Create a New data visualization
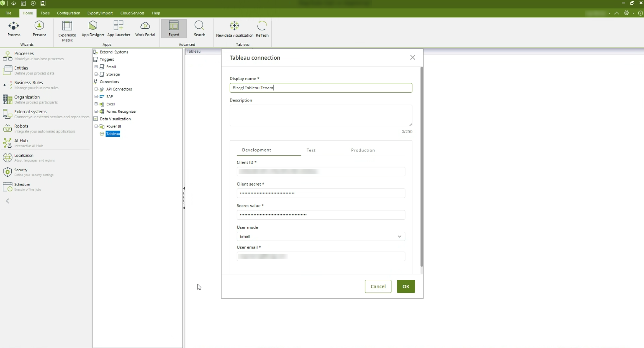This screenshot has width=644, height=348. 234,29
